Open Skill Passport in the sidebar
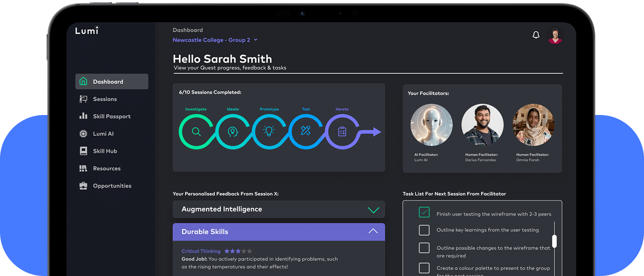Screen dimensions: 644x276 tap(111, 116)
